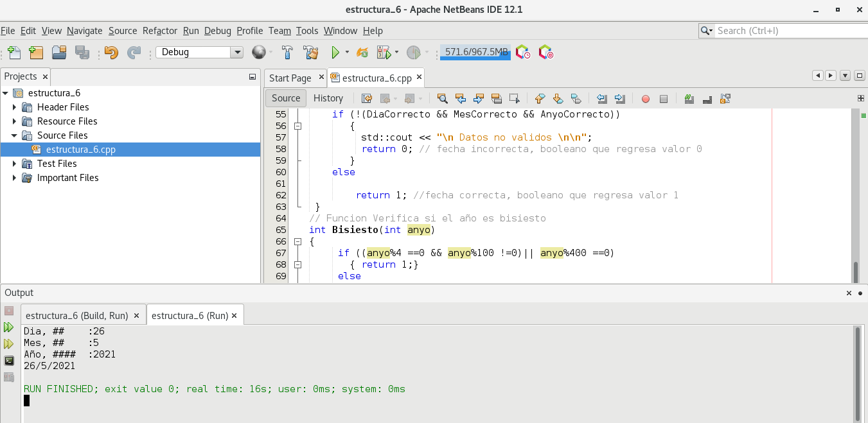
Task: Click the Build Project hammer icon
Action: click(288, 53)
